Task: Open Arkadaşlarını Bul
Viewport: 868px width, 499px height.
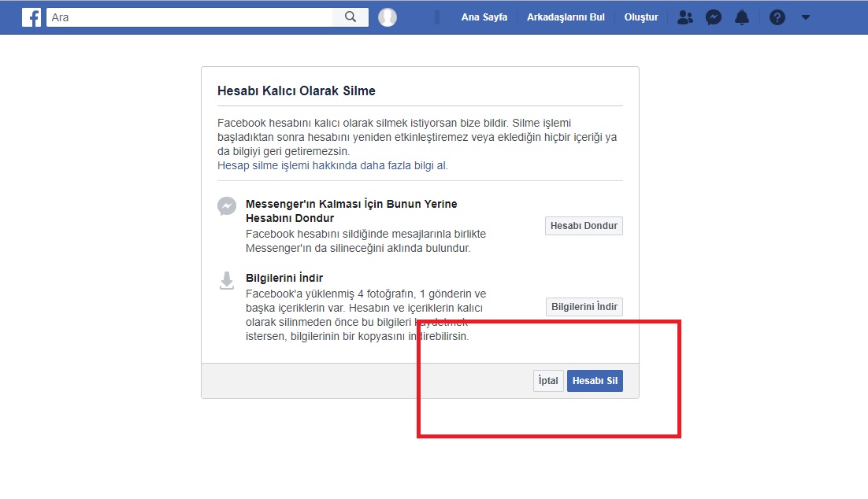Action: point(566,17)
